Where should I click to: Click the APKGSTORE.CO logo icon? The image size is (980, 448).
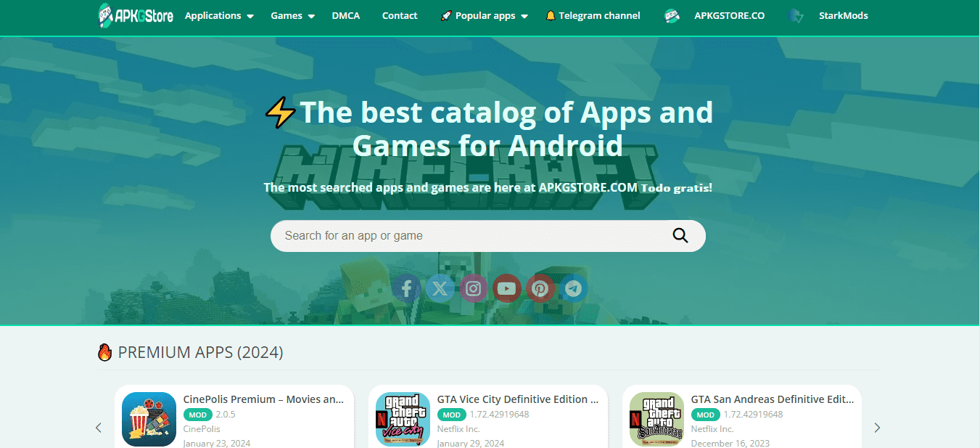pyautogui.click(x=672, y=16)
